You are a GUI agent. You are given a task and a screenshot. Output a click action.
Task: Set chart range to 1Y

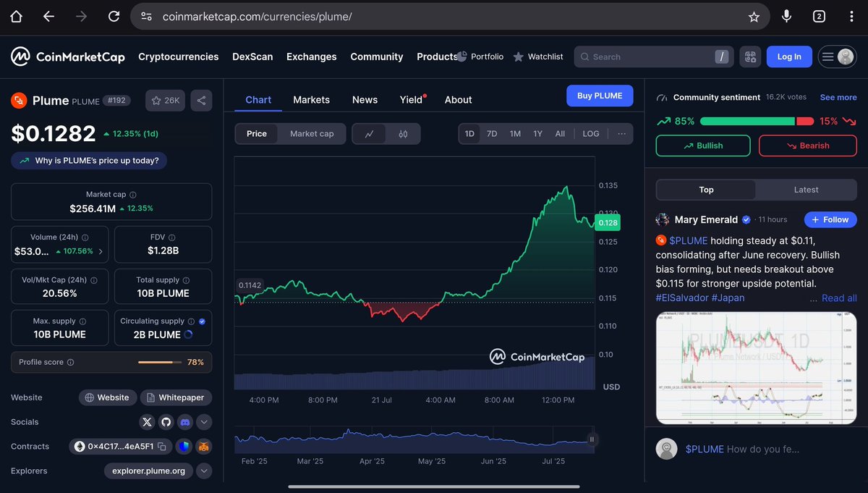[537, 134]
